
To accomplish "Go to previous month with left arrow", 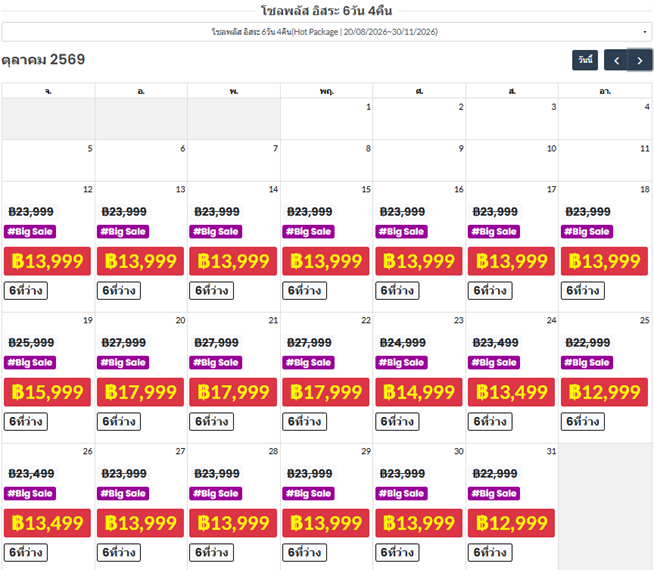I will pyautogui.click(x=616, y=60).
